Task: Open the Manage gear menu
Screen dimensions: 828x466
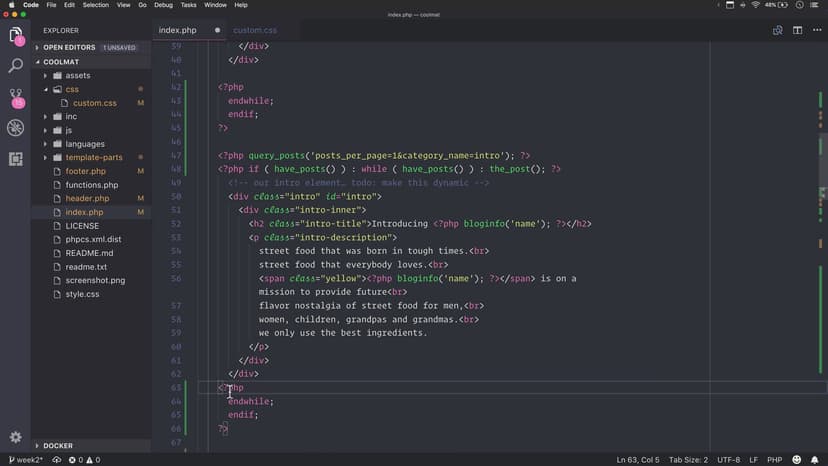Action: 16,437
